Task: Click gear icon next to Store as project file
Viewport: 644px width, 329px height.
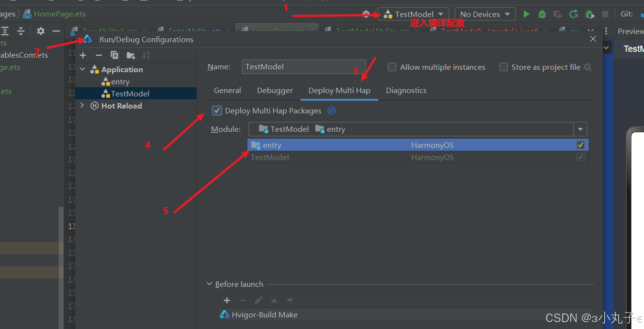Action: coord(588,67)
